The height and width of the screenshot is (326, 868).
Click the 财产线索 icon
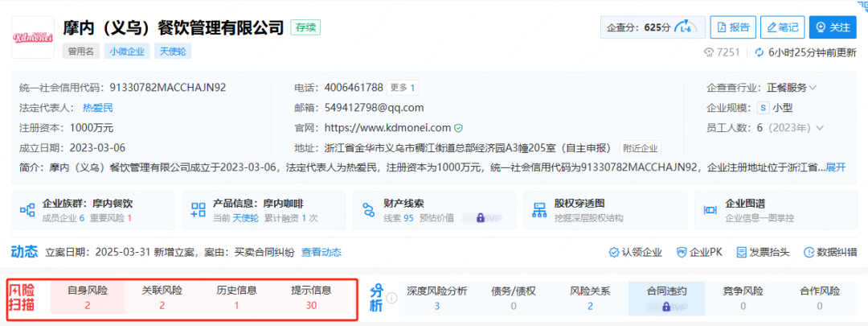(x=369, y=211)
